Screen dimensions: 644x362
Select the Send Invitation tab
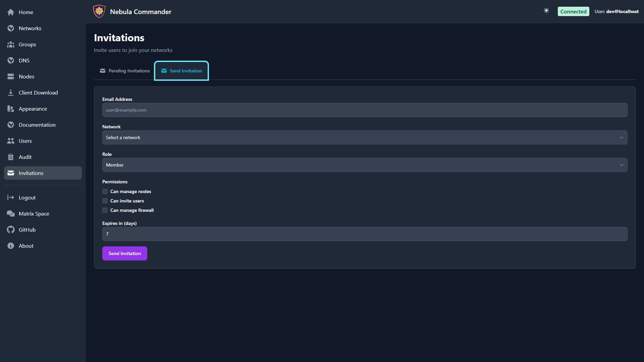click(181, 71)
